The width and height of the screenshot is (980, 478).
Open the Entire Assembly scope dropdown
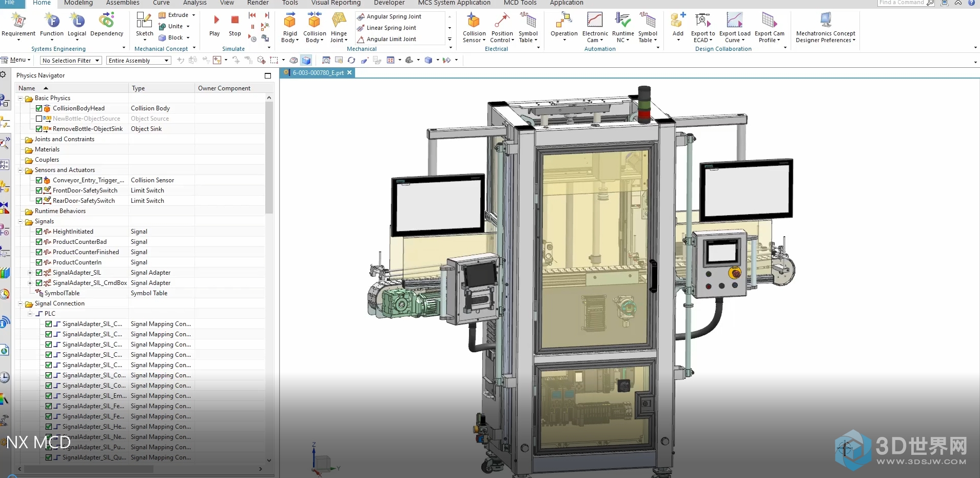139,61
